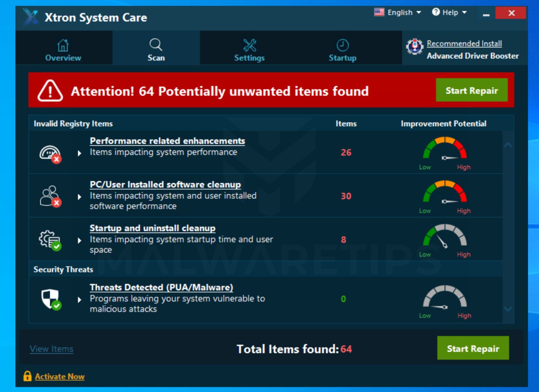Open the View Items link
The image size is (539, 392).
(51, 349)
